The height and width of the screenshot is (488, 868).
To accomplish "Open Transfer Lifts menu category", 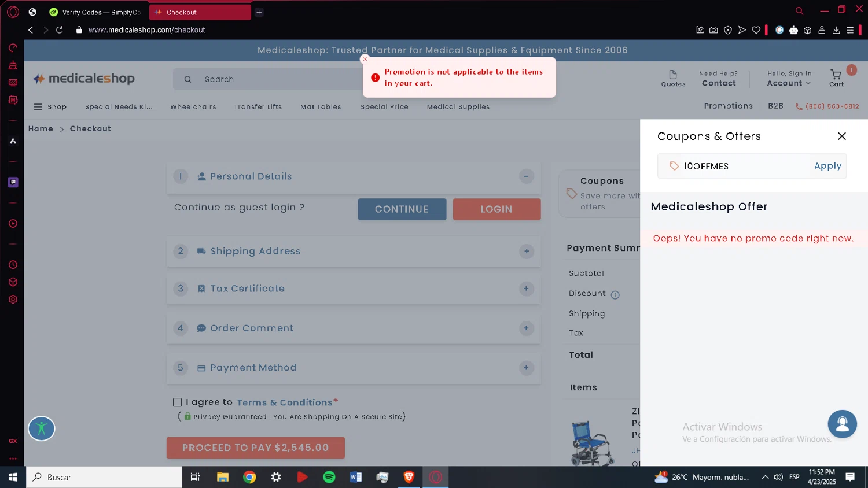I will tap(258, 107).
